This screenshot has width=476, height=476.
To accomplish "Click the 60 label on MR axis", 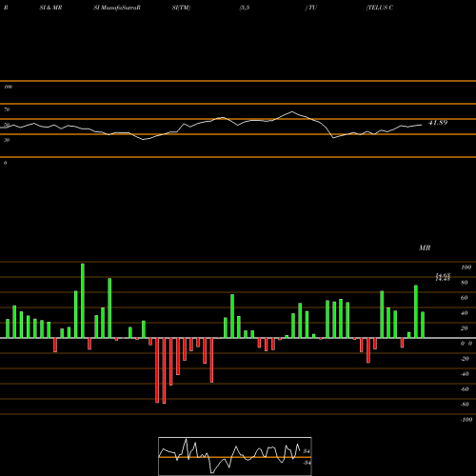I will point(465,298).
